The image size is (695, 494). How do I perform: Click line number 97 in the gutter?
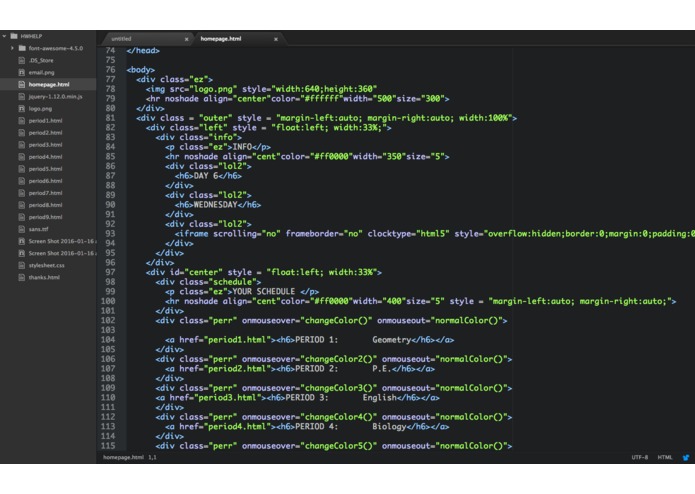(x=110, y=272)
